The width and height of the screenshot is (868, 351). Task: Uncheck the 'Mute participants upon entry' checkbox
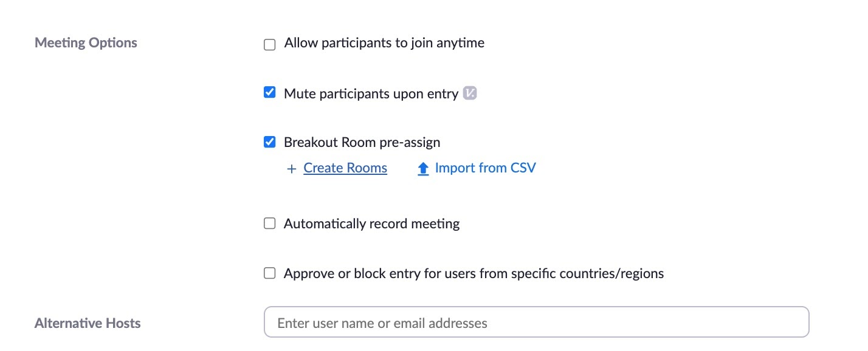click(270, 93)
